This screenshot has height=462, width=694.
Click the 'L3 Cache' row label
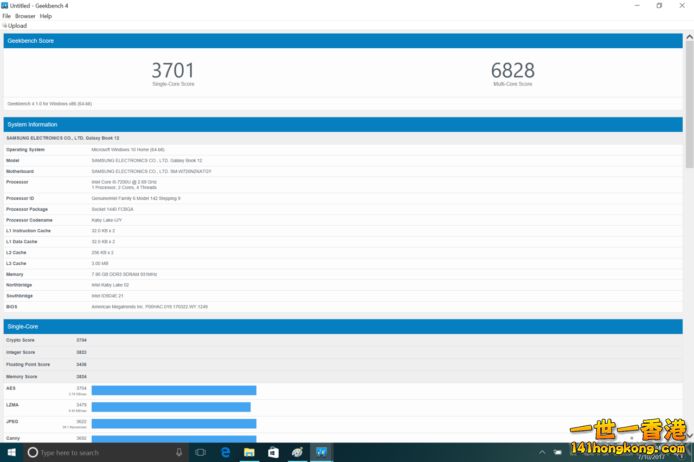[16, 263]
